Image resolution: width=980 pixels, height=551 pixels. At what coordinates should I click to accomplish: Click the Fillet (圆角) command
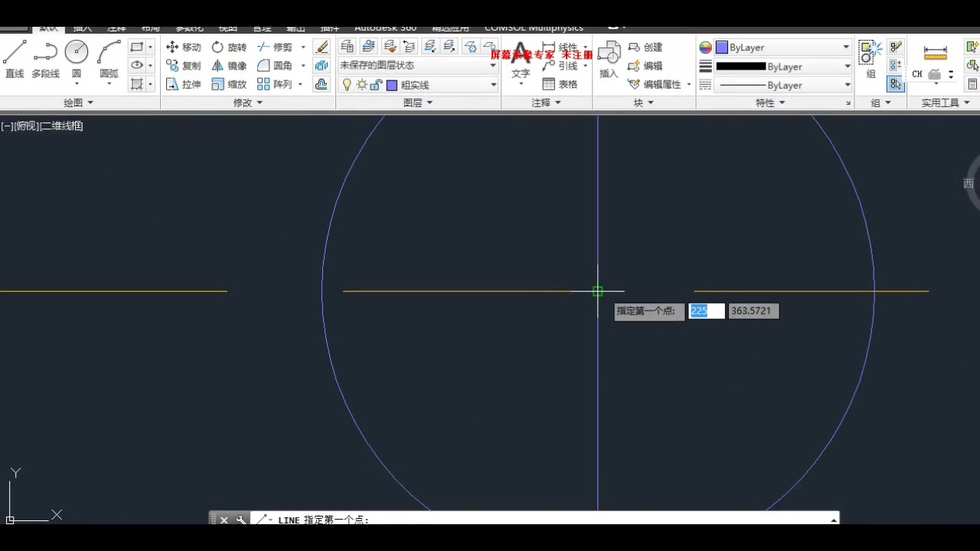pos(276,66)
